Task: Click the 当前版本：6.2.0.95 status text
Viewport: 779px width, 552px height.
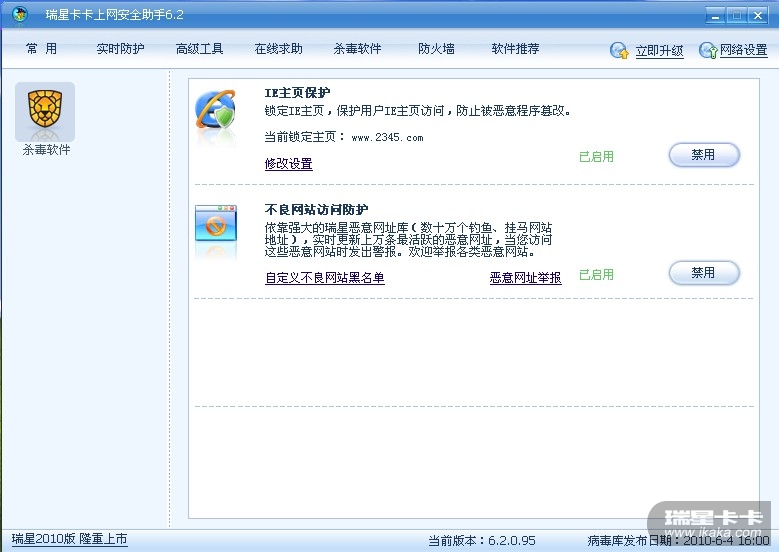Action: click(x=482, y=541)
